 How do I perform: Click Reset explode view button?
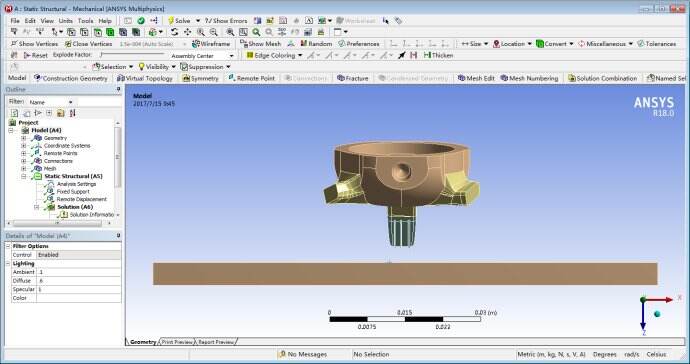(x=35, y=55)
